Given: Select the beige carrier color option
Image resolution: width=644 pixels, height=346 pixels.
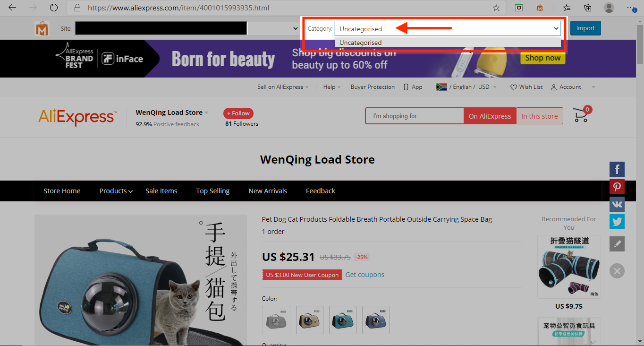Looking at the screenshot, I should 310,320.
